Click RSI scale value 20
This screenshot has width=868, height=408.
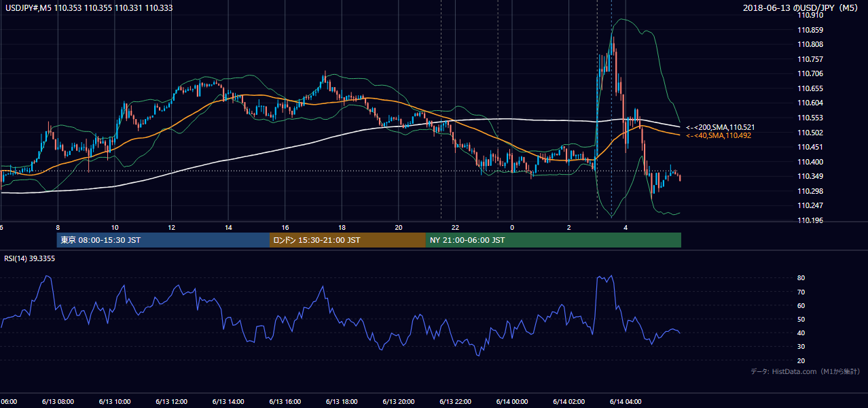coord(801,360)
